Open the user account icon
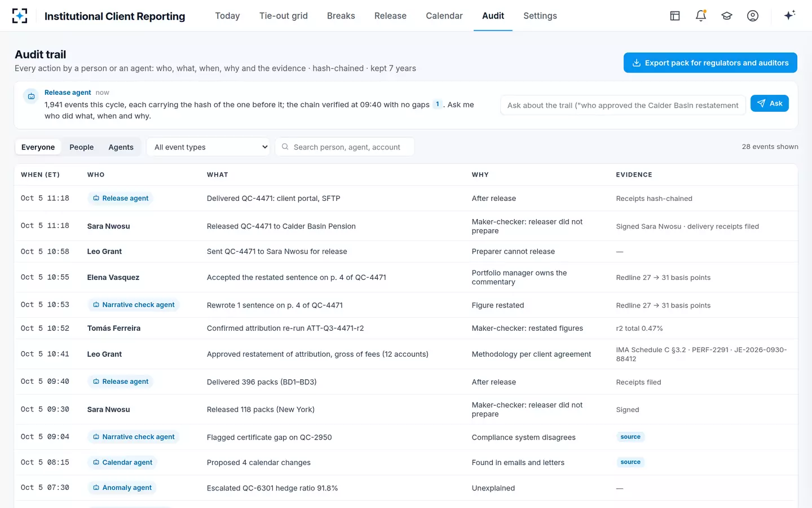 coord(753,16)
